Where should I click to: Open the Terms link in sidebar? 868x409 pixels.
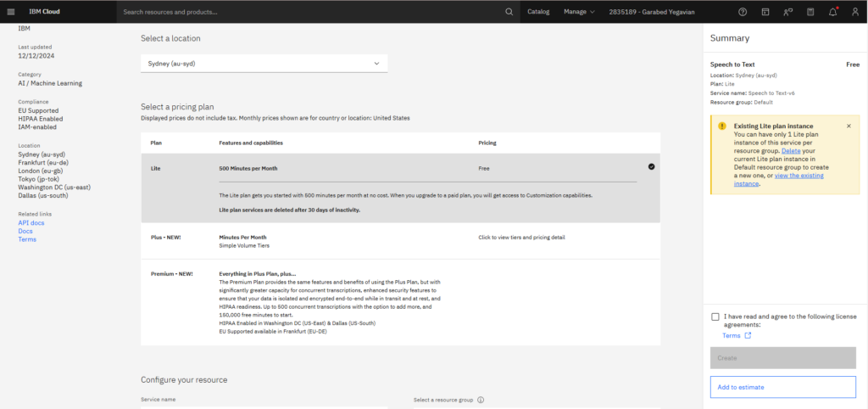click(27, 239)
